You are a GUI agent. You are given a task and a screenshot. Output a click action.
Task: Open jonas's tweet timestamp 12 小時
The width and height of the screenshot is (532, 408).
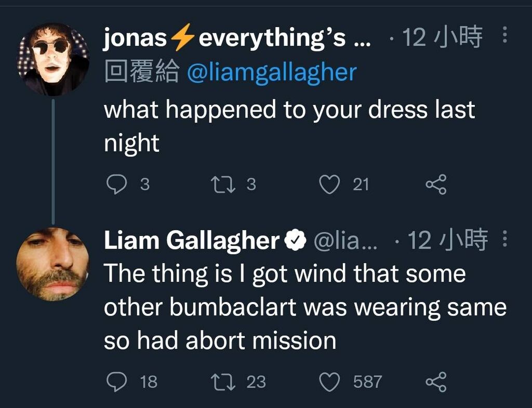click(x=442, y=37)
